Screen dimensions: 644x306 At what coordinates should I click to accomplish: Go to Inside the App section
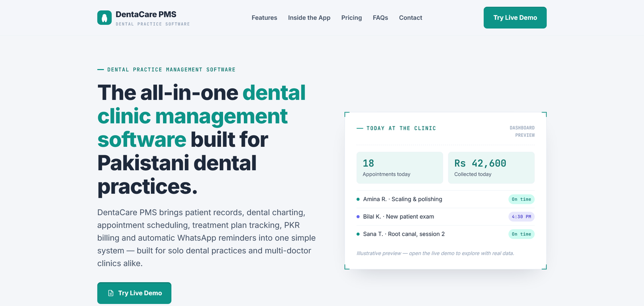(309, 18)
